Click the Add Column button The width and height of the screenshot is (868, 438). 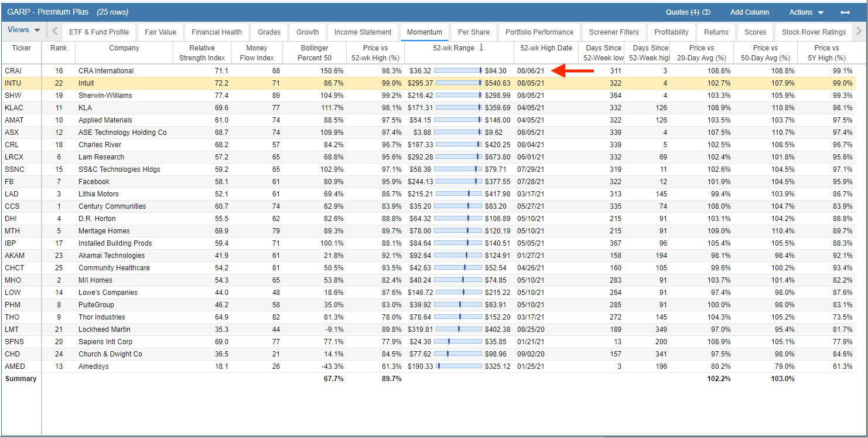pyautogui.click(x=749, y=12)
